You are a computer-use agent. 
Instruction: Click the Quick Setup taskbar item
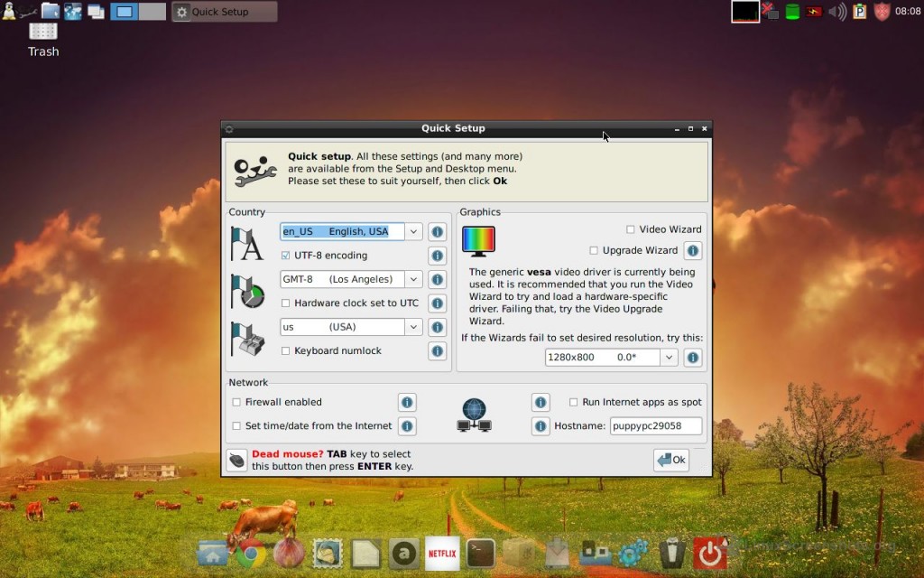point(225,12)
